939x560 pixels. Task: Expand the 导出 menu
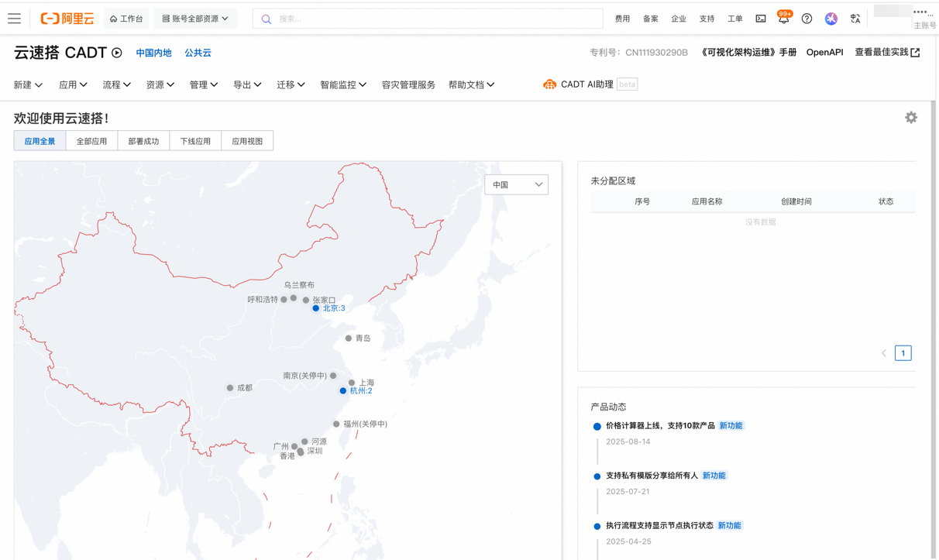tap(247, 84)
